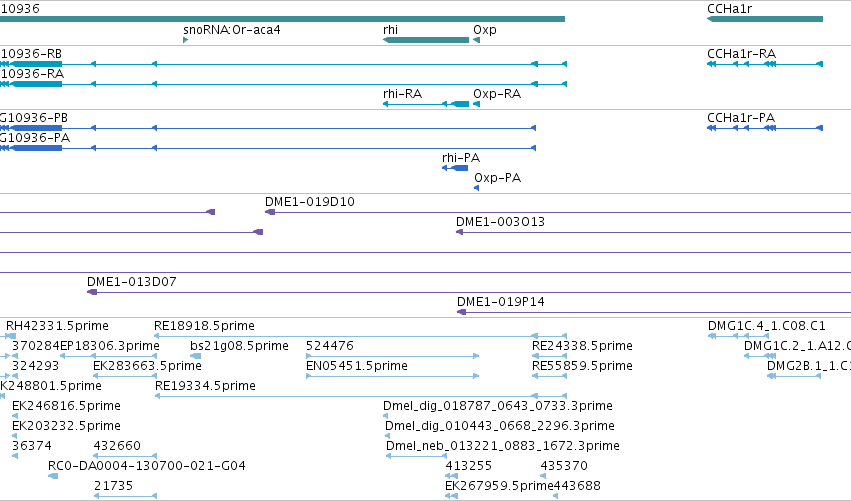The height and width of the screenshot is (501, 851).
Task: Select the 413255 EST label
Action: pyautogui.click(x=468, y=466)
